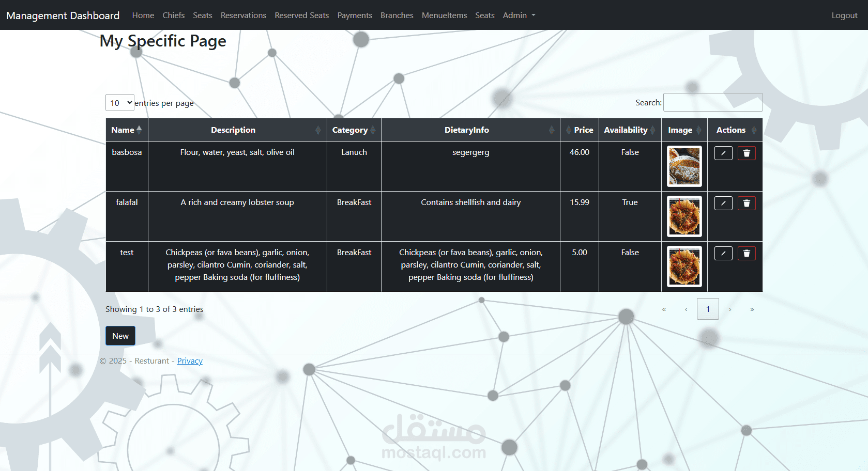Edit the falafal menu item
Image resolution: width=868 pixels, height=471 pixels.
[x=723, y=203]
